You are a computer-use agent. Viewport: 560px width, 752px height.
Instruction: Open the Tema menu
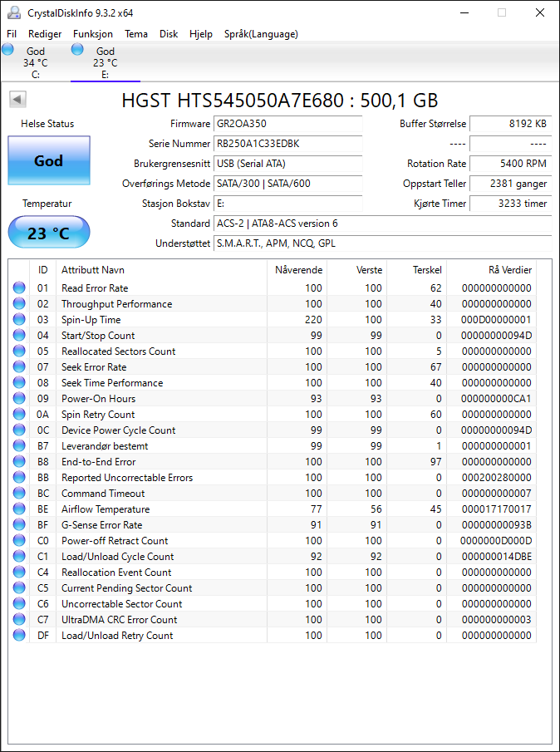(x=136, y=34)
